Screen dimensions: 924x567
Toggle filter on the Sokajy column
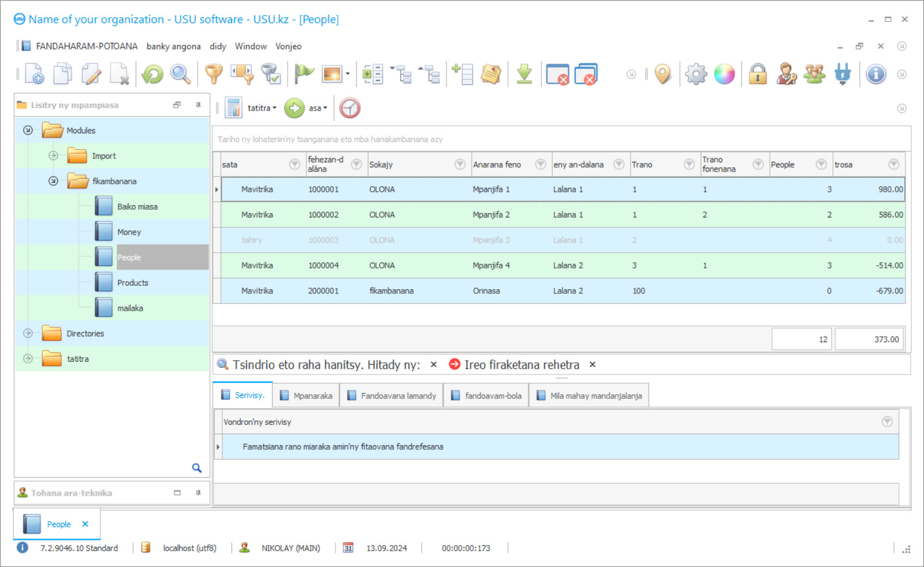(459, 165)
